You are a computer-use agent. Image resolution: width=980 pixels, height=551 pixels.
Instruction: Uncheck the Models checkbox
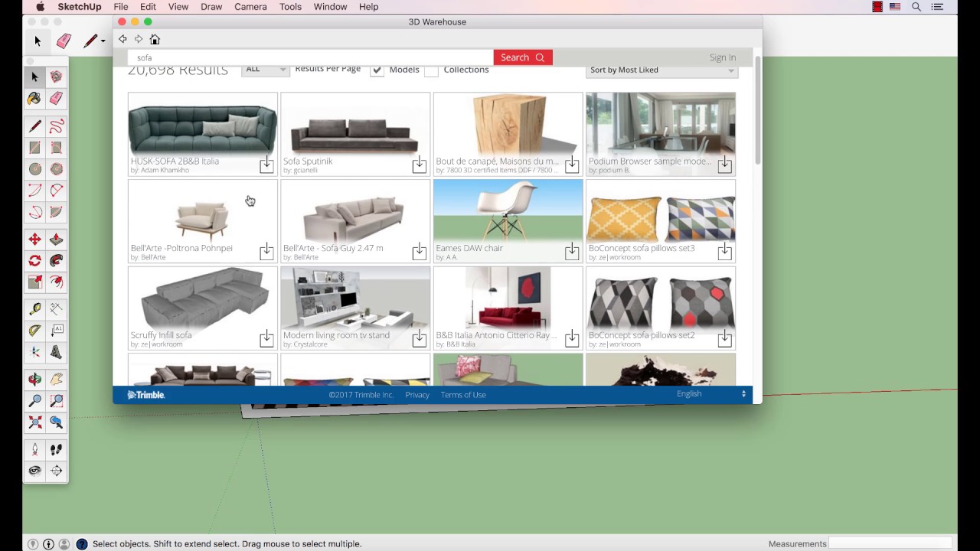377,70
